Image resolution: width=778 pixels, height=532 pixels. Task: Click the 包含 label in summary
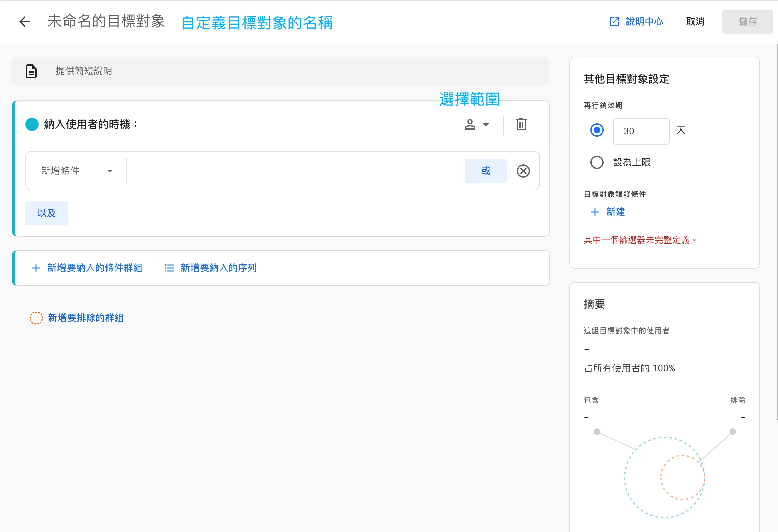pos(591,400)
